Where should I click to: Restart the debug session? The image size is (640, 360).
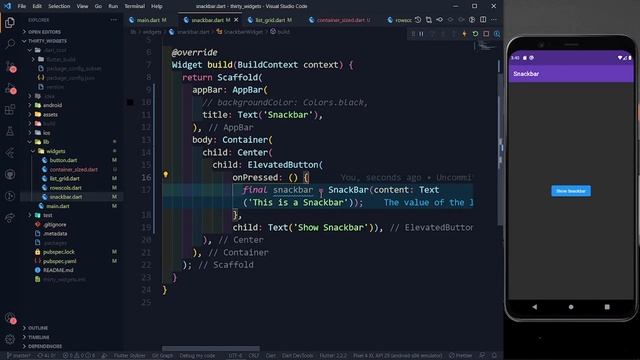click(475, 34)
